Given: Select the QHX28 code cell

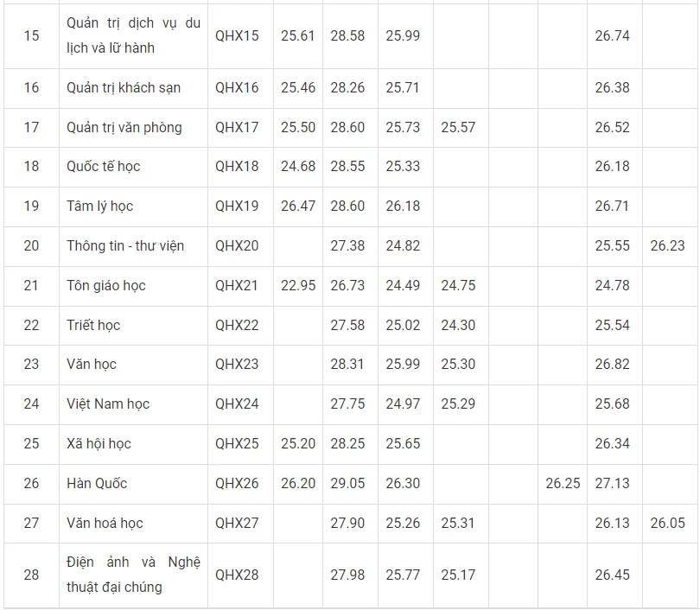Looking at the screenshot, I should click(237, 575).
